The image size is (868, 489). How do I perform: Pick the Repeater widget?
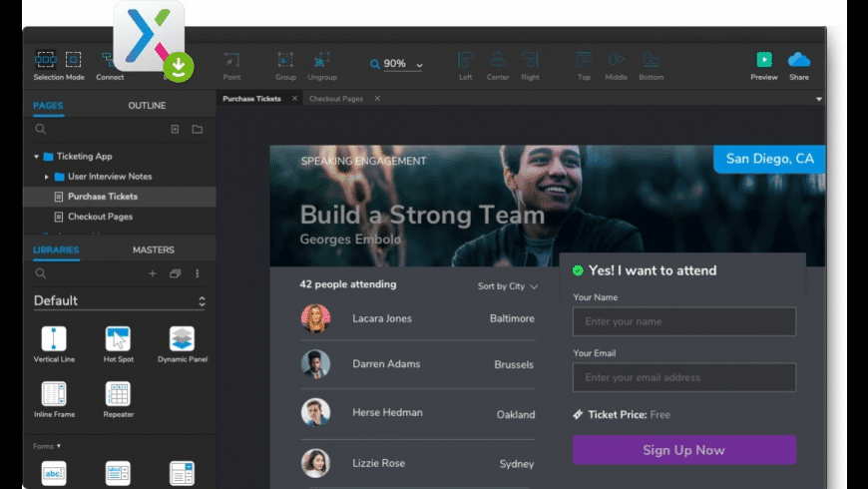click(118, 399)
